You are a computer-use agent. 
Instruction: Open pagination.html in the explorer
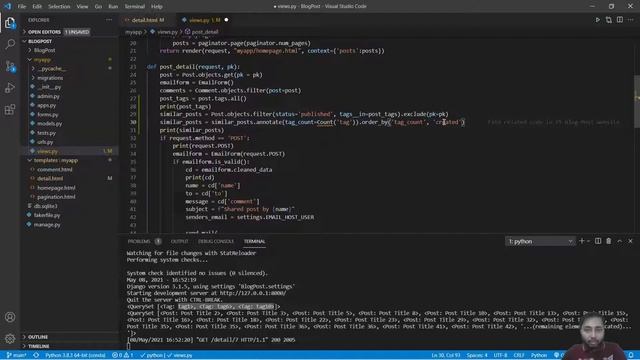click(x=69, y=197)
